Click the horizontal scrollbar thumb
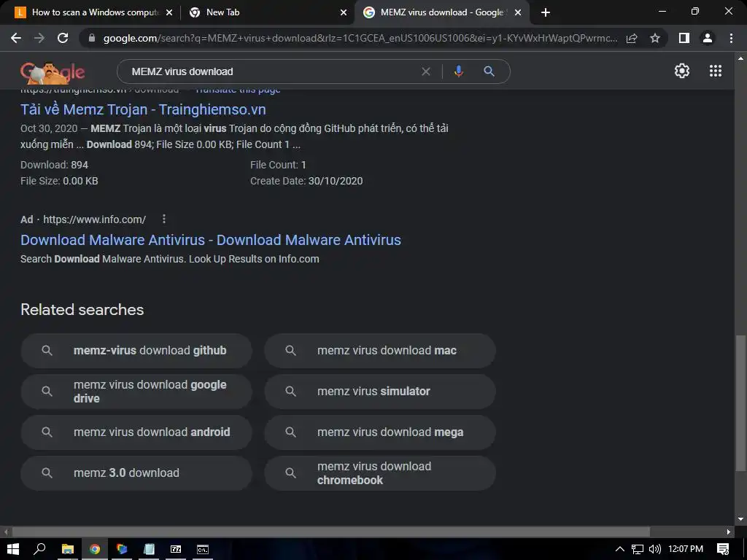 coord(330,532)
